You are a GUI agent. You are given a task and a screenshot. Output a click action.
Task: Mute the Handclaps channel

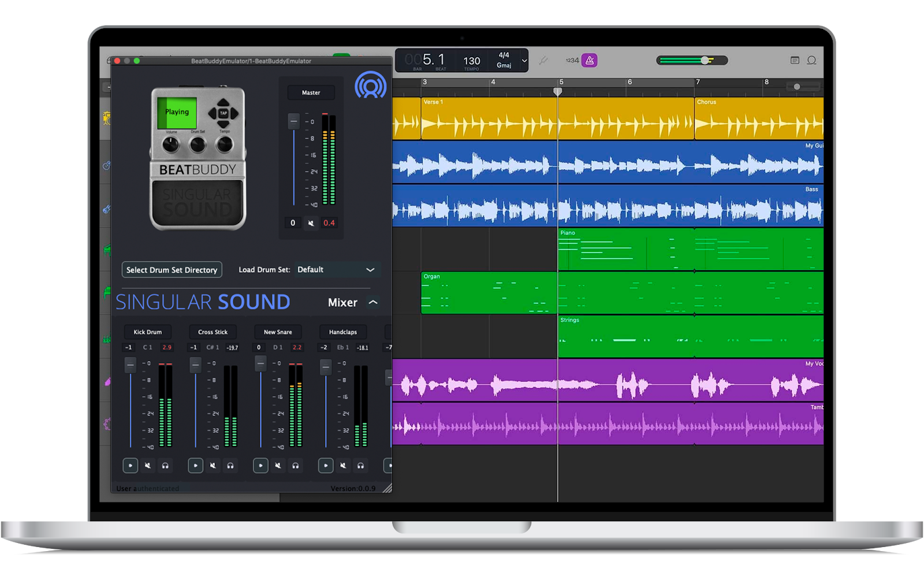343,465
